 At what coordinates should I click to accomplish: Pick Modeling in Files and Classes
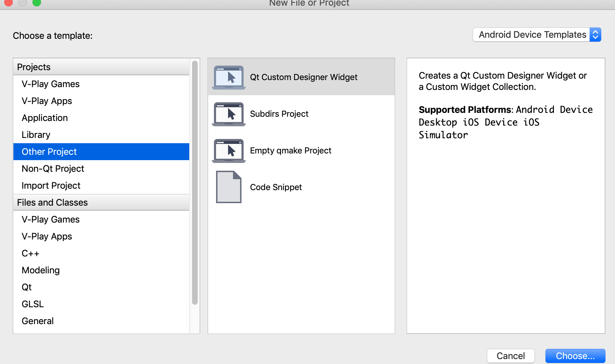pyautogui.click(x=41, y=270)
